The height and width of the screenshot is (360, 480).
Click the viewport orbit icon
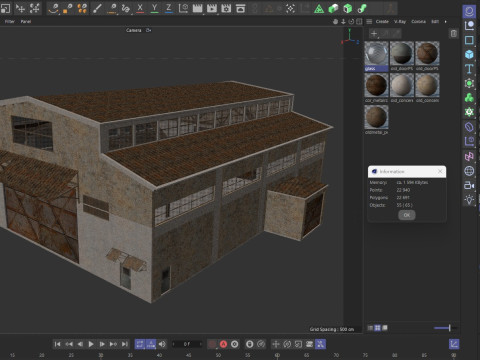(x=351, y=21)
